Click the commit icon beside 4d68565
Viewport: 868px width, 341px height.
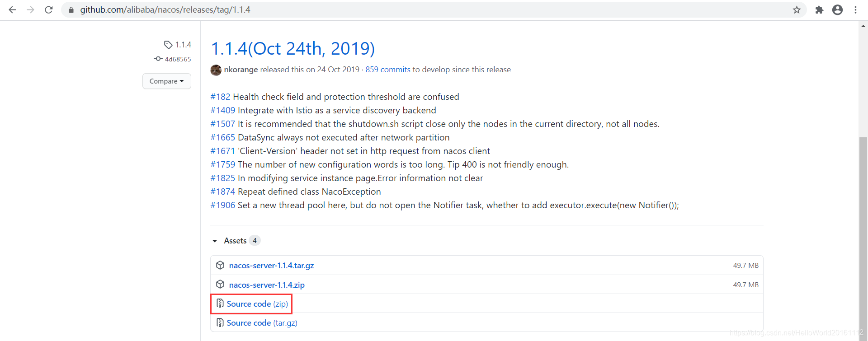158,59
